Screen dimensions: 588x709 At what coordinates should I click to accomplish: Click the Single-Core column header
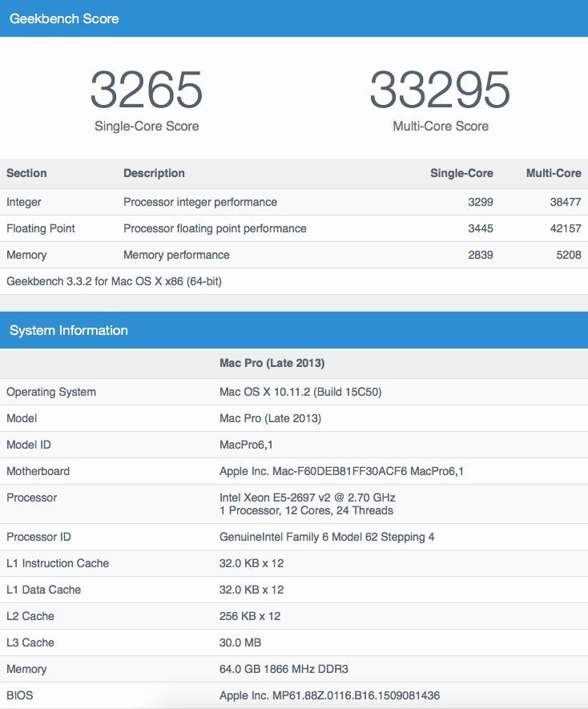461,173
